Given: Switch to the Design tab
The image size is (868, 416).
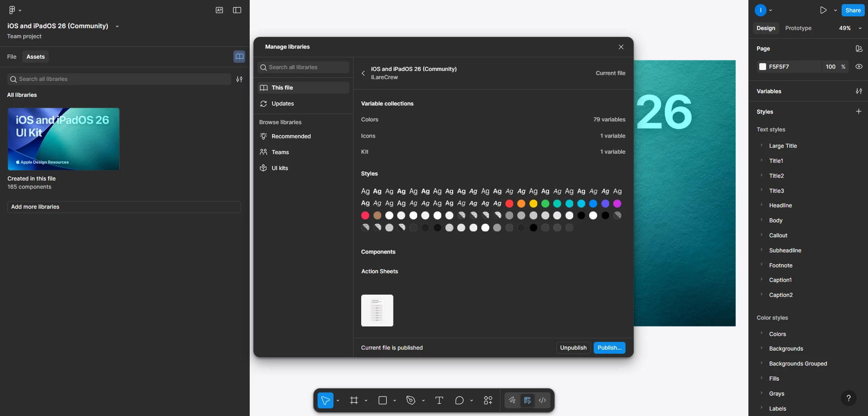Looking at the screenshot, I should [x=766, y=28].
